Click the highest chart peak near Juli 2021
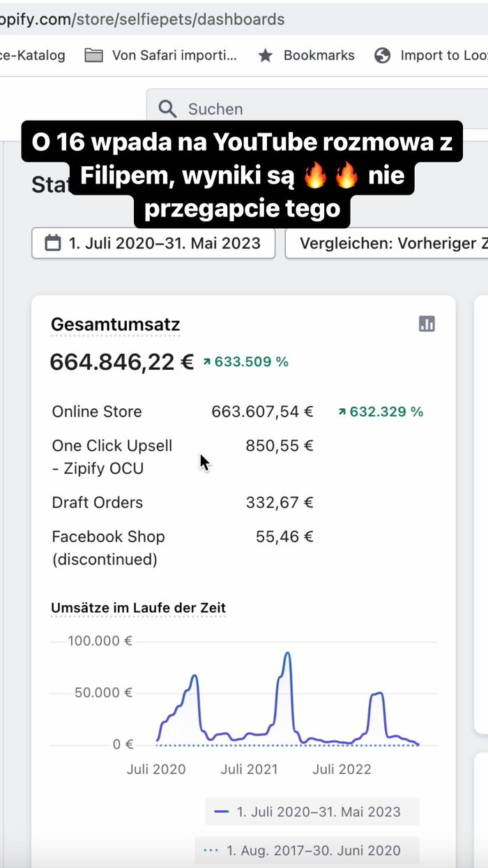488x868 pixels. [x=287, y=654]
